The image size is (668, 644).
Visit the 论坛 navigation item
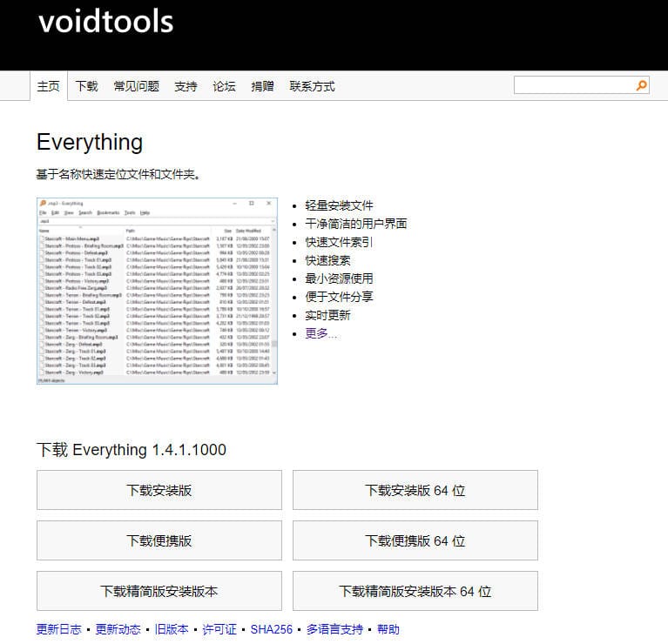224,86
